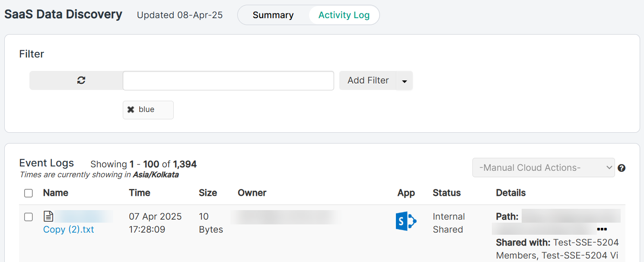Toggle the select-all checkbox in the table header
644x262 pixels.
coord(29,193)
